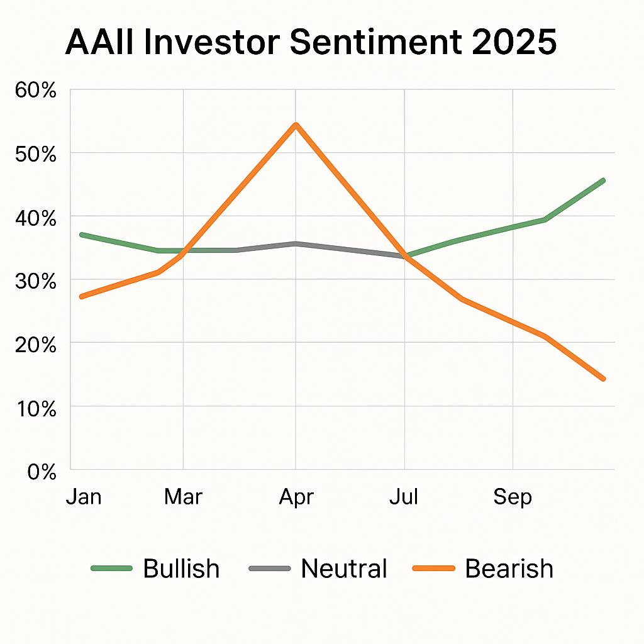Select the Neutral legend label
The width and height of the screenshot is (644, 644).
343,569
